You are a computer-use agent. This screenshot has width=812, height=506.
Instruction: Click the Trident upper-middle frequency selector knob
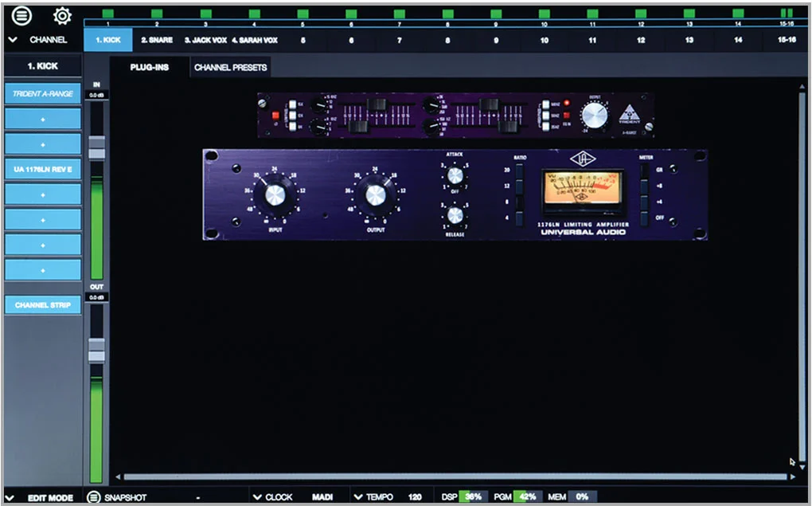click(x=431, y=106)
